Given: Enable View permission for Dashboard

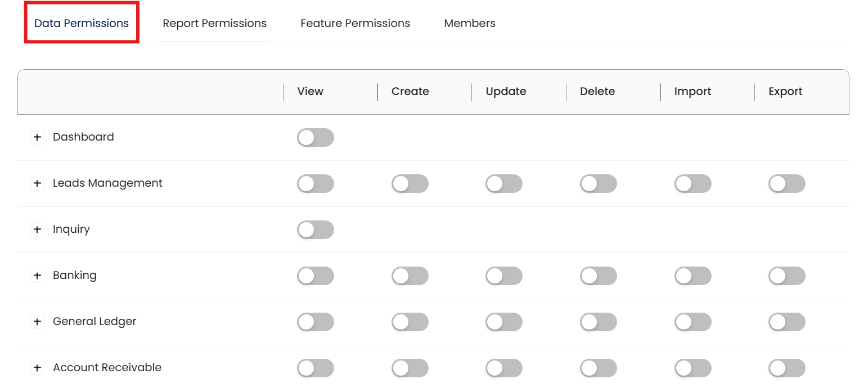Looking at the screenshot, I should (315, 137).
